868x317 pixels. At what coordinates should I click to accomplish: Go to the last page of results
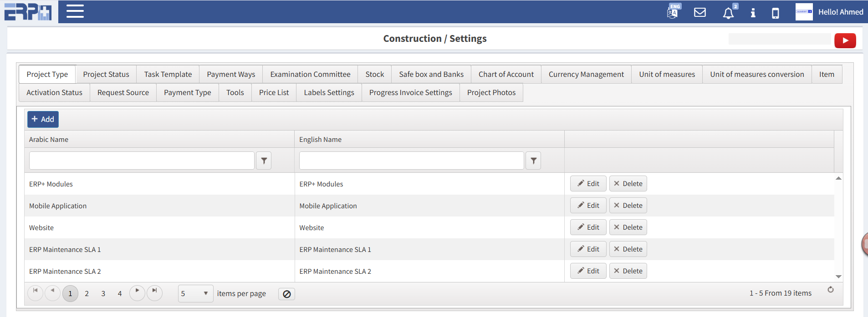point(154,293)
